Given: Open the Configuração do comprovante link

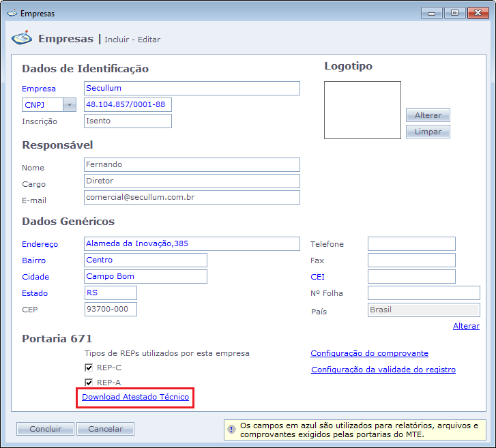Looking at the screenshot, I should point(369,353).
